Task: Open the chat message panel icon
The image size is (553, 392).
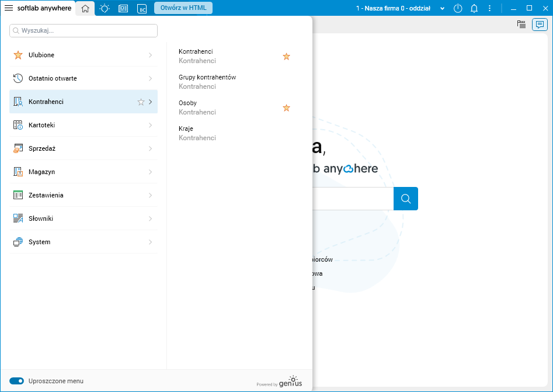Action: tap(540, 25)
